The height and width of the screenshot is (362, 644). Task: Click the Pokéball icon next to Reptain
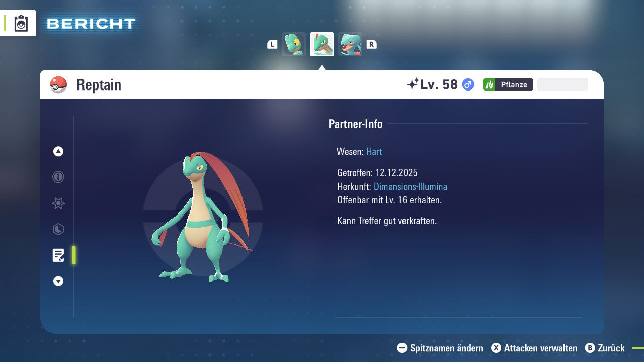pyautogui.click(x=59, y=84)
